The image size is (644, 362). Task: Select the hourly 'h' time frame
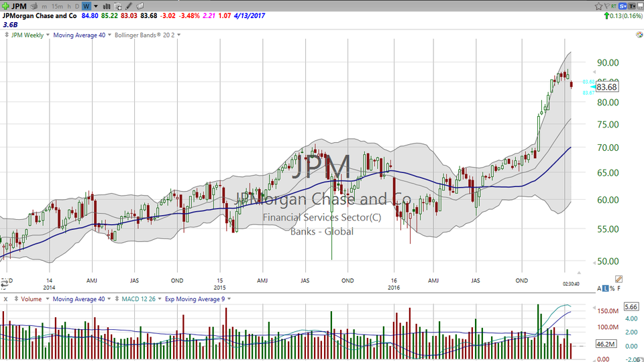(x=68, y=6)
